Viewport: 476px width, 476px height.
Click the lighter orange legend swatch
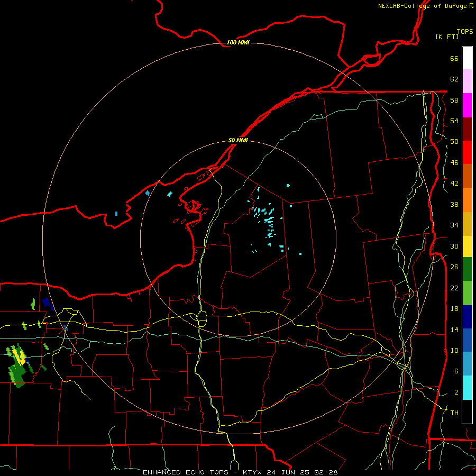pyautogui.click(x=467, y=200)
